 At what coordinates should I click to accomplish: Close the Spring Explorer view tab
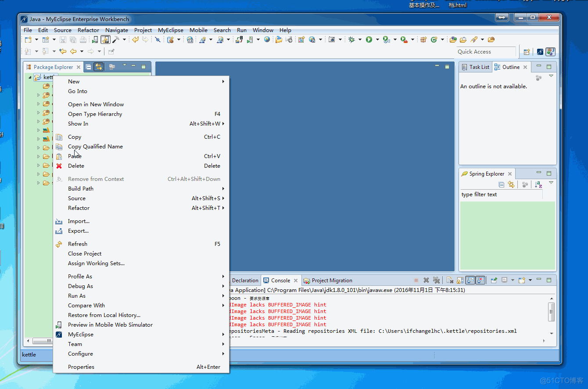(510, 174)
